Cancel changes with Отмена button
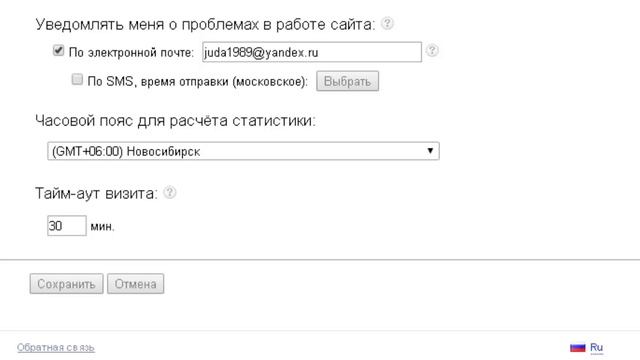Screen dimensions: 640x360 point(136,284)
